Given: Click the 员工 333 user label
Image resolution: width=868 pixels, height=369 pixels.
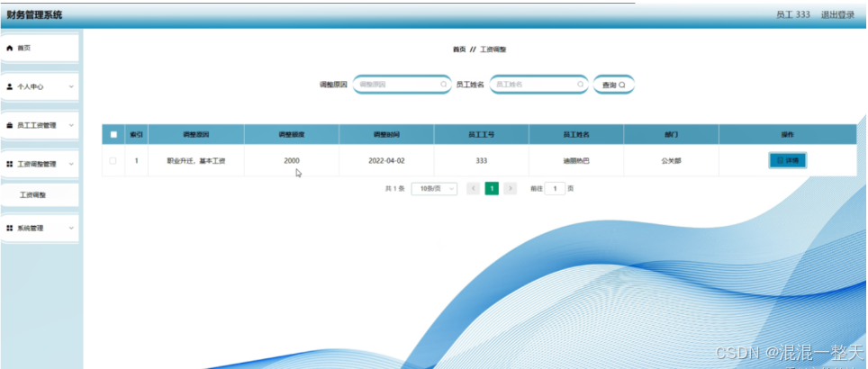Looking at the screenshot, I should [793, 15].
